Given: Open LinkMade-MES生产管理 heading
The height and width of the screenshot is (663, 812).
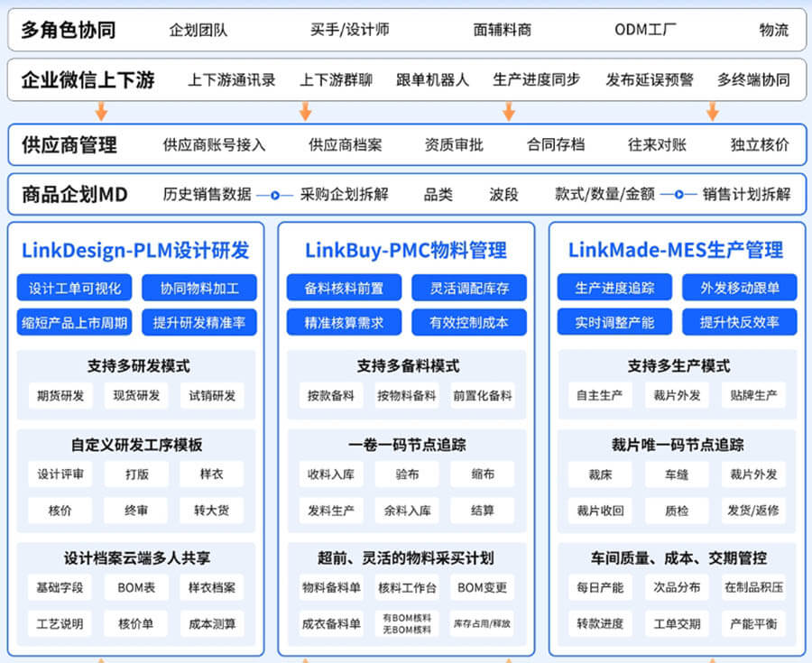Looking at the screenshot, I should [x=676, y=250].
